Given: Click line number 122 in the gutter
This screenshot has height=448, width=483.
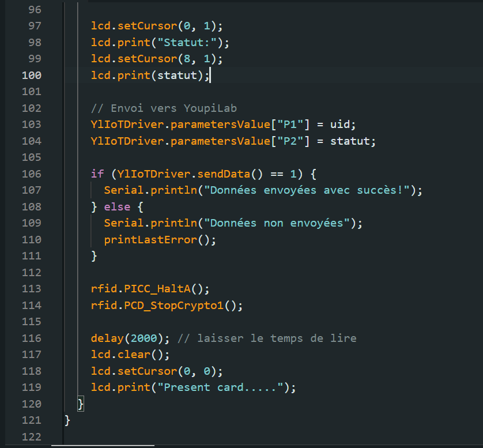Looking at the screenshot, I should tap(32, 436).
